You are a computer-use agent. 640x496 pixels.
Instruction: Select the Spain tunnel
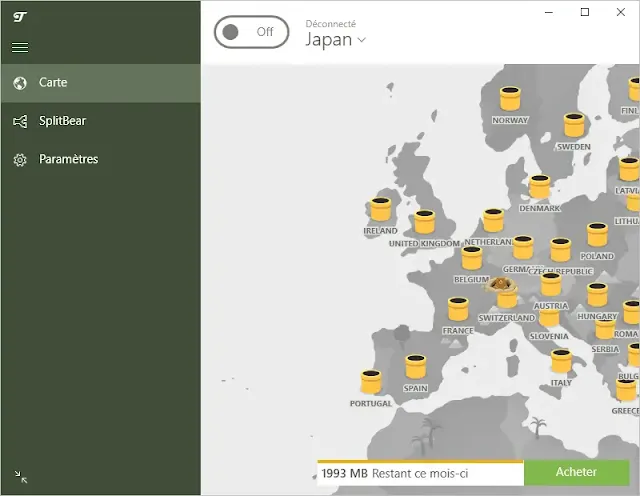click(x=416, y=367)
